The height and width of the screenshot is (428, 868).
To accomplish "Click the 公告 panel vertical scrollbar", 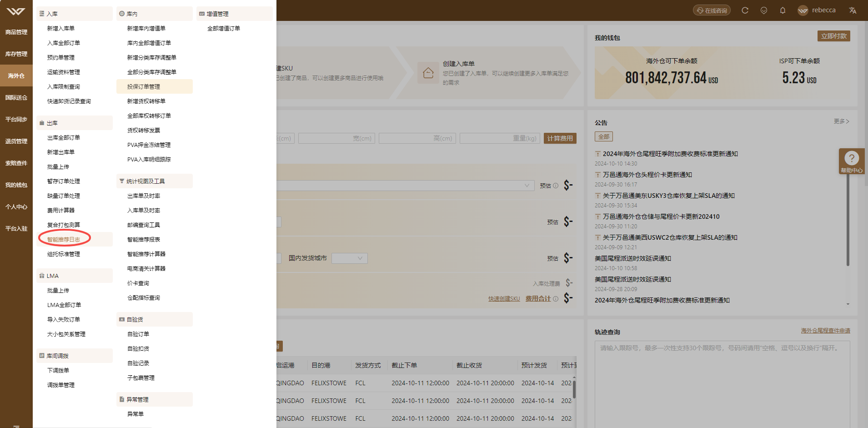I will pyautogui.click(x=848, y=218).
